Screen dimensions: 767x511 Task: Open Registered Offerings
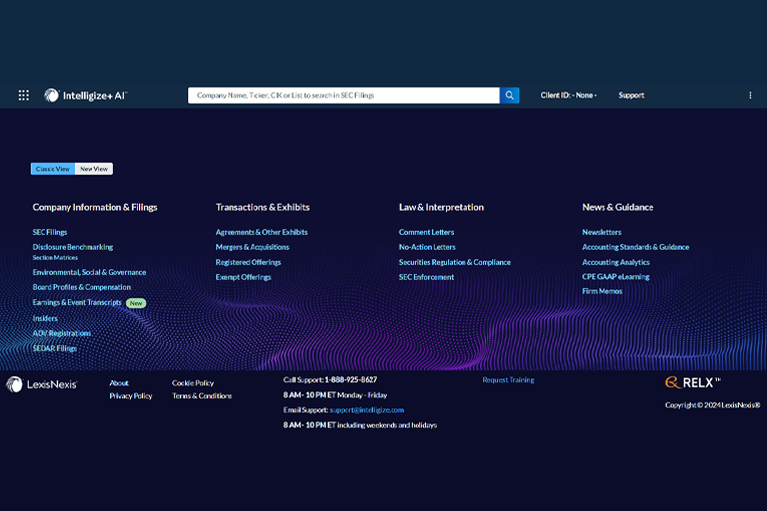coord(248,262)
